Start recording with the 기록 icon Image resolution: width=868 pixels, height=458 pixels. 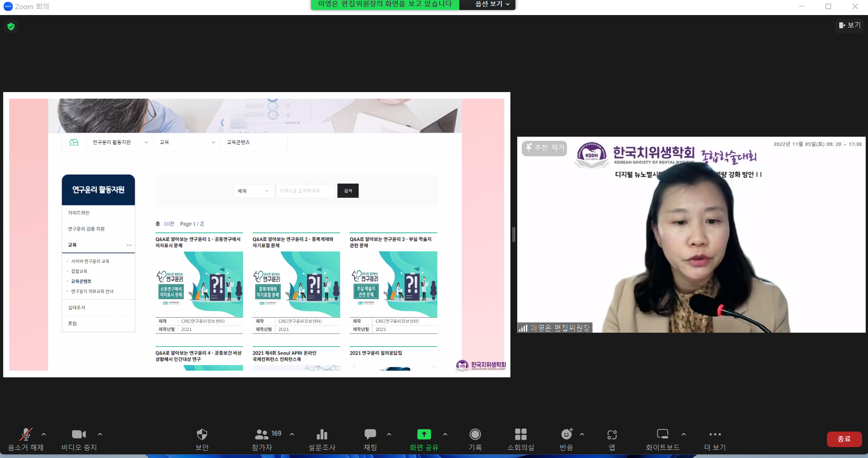coord(475,435)
